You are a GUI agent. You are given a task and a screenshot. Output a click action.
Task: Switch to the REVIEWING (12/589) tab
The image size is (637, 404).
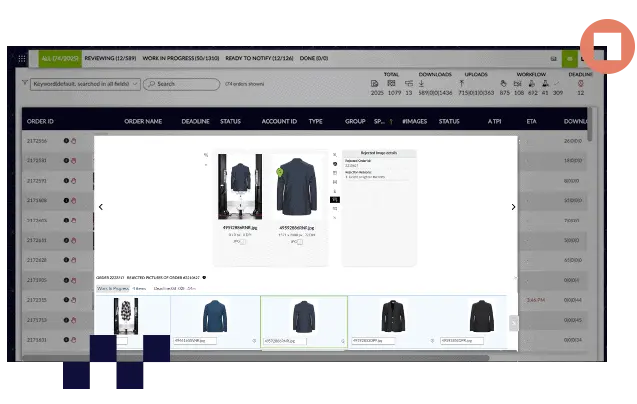coord(110,59)
